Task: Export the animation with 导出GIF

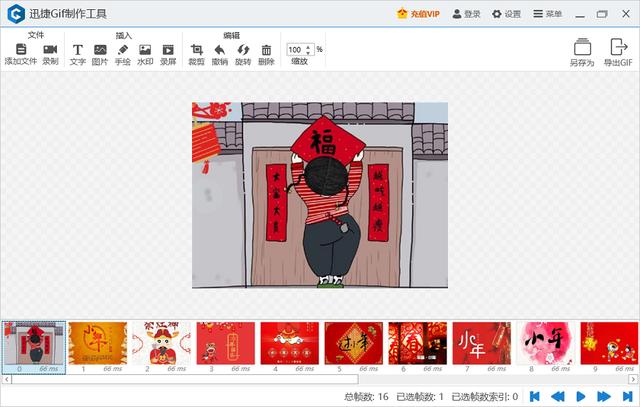Action: [x=618, y=50]
